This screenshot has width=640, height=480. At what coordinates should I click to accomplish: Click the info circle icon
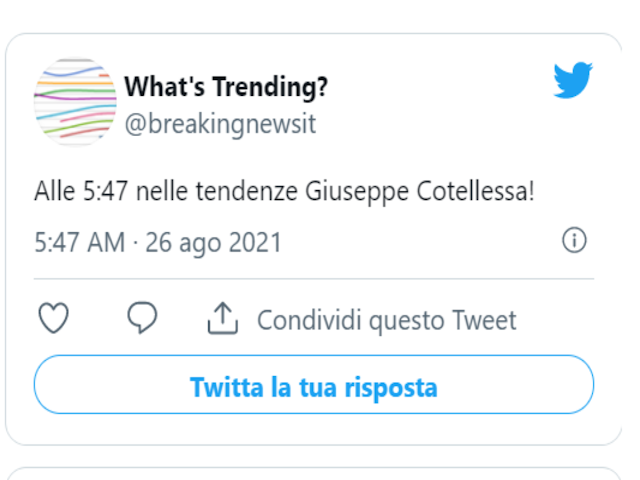574,241
